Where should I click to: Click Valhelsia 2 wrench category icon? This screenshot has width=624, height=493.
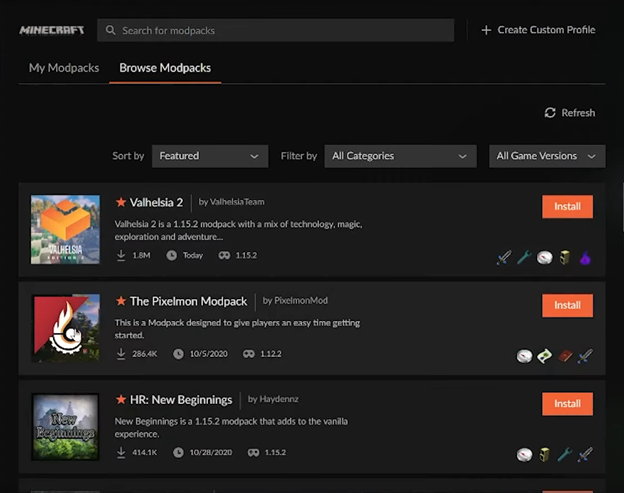[x=524, y=257]
